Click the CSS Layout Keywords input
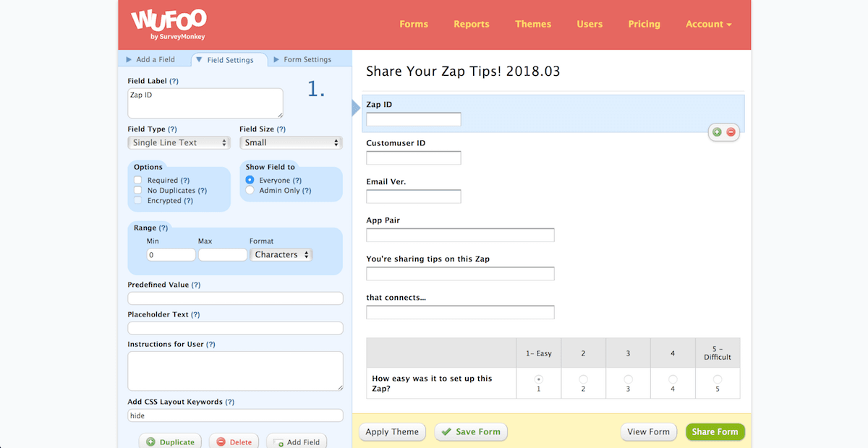This screenshot has width=868, height=448. (x=235, y=415)
